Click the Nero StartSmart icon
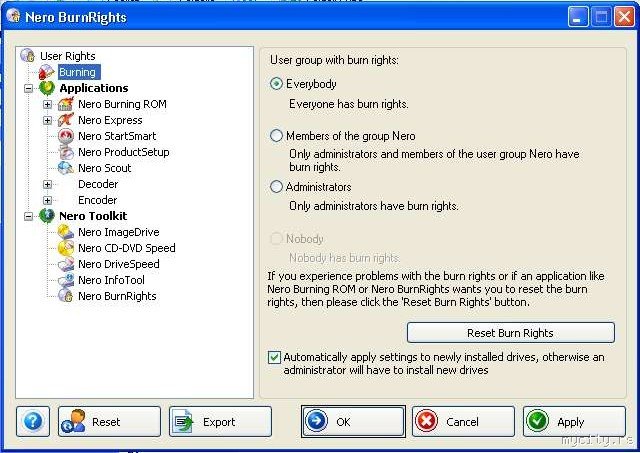 tap(66, 136)
